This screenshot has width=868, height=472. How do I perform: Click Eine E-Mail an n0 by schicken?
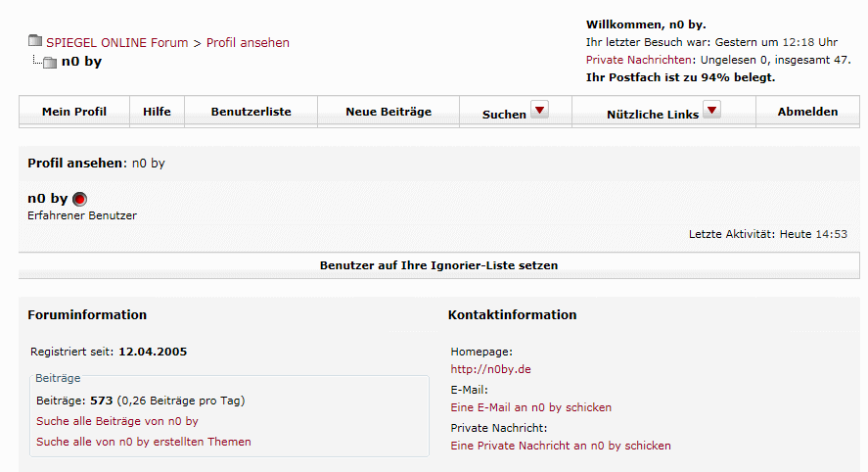point(530,407)
